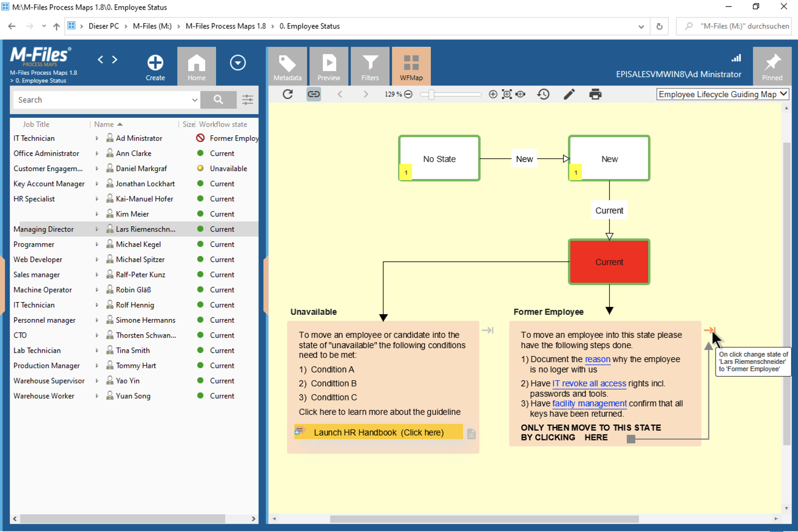This screenshot has width=798, height=532.
Task: Open the facility management link
Action: (589, 403)
